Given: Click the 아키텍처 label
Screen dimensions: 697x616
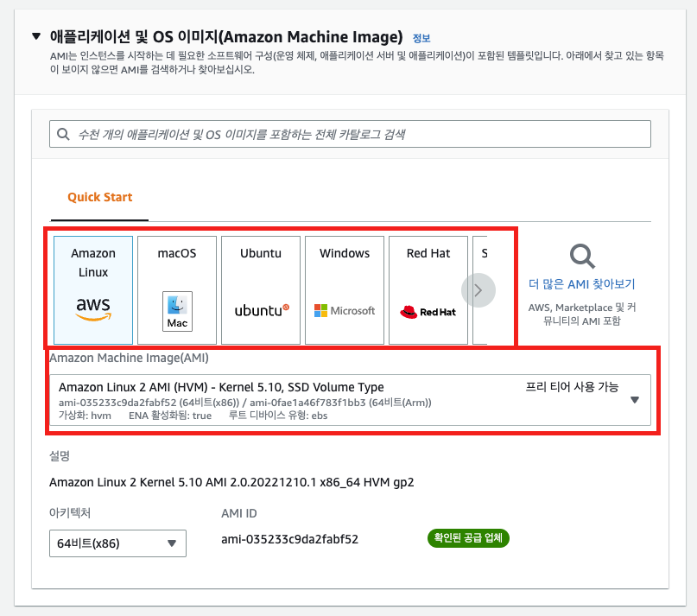Looking at the screenshot, I should tap(70, 513).
